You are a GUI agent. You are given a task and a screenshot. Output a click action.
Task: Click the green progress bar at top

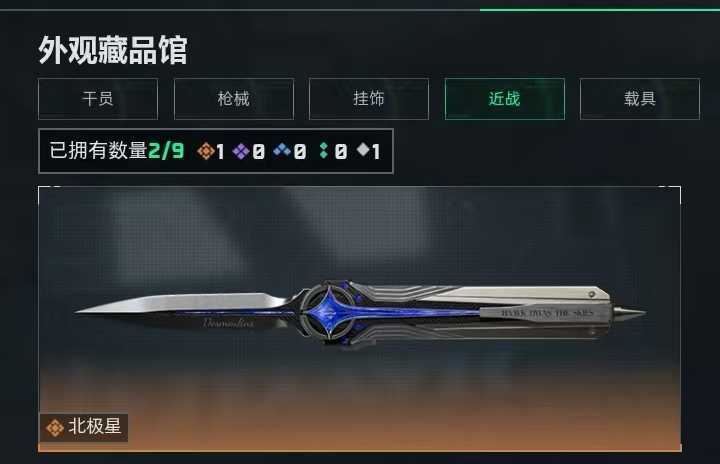pyautogui.click(x=600, y=10)
